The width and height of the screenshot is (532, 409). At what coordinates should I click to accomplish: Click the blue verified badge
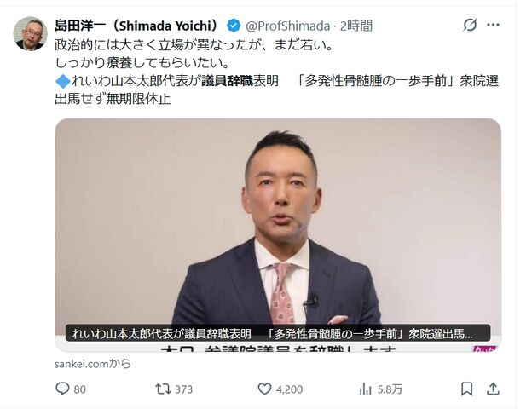pyautogui.click(x=234, y=26)
